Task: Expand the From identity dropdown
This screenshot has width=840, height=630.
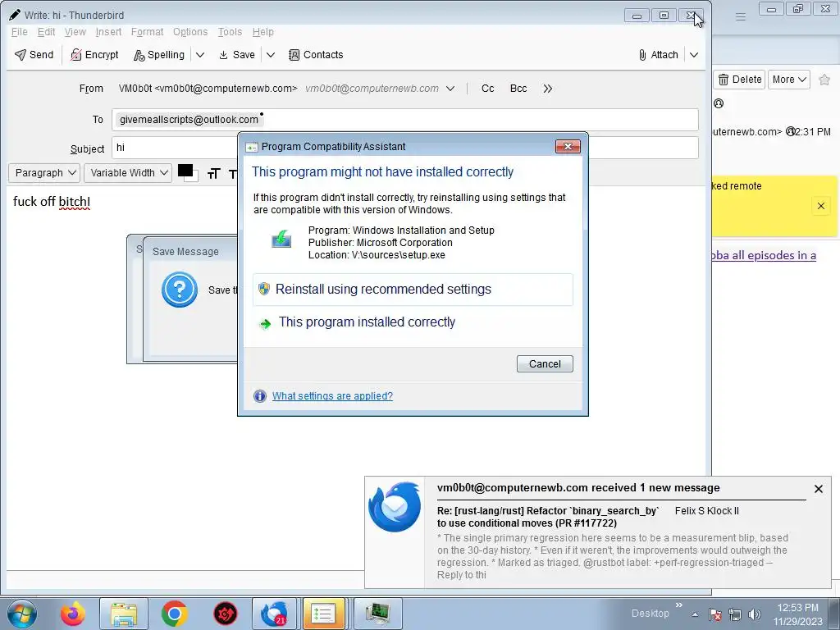Action: pyautogui.click(x=450, y=89)
